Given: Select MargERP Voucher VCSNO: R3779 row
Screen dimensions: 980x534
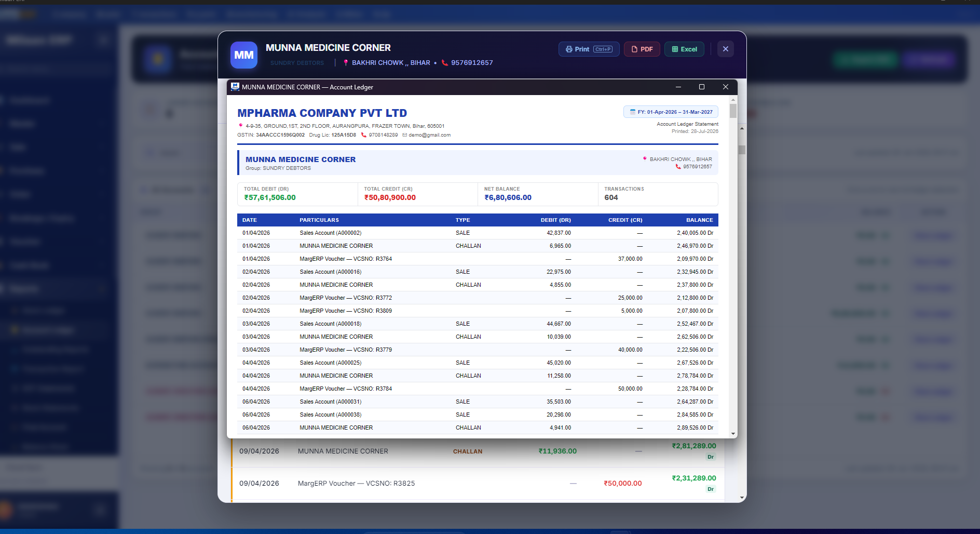Looking at the screenshot, I should (x=478, y=350).
